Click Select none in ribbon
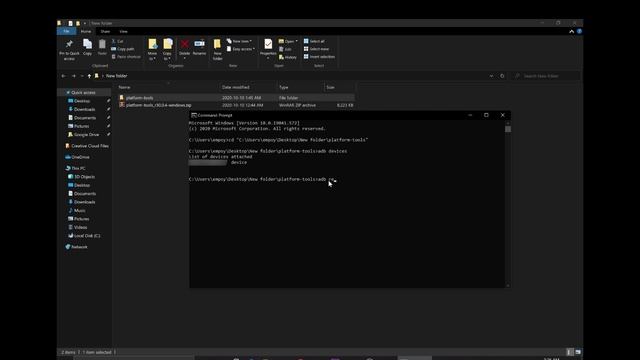 click(x=316, y=49)
